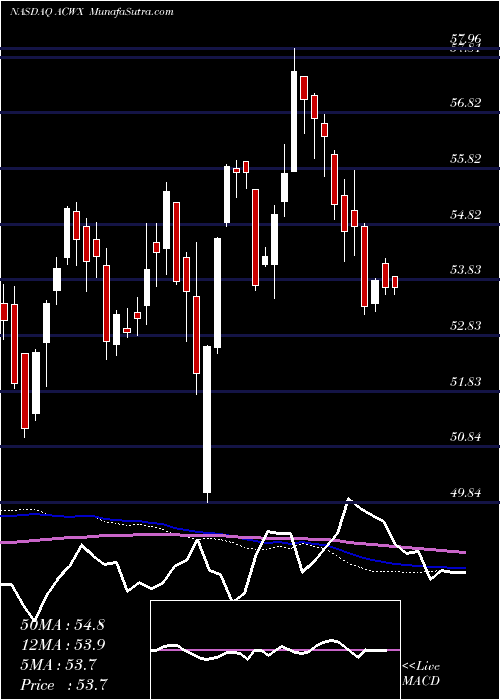Viewport: 500px width, 700px height.
Task: Click the 57.96 price level label
Action: point(466,39)
